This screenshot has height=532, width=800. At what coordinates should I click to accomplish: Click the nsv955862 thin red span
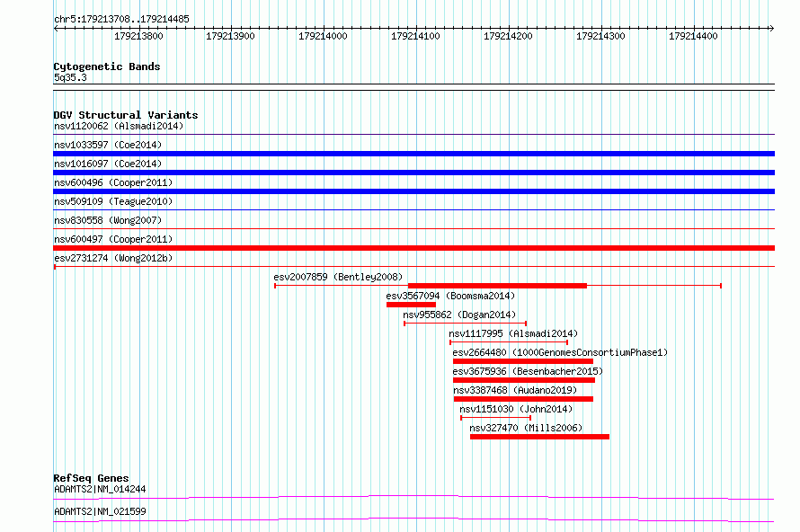[466, 324]
